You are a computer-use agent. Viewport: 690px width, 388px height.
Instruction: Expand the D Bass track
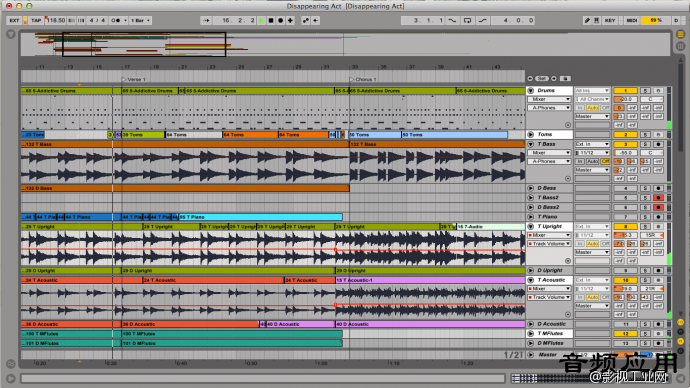point(531,188)
